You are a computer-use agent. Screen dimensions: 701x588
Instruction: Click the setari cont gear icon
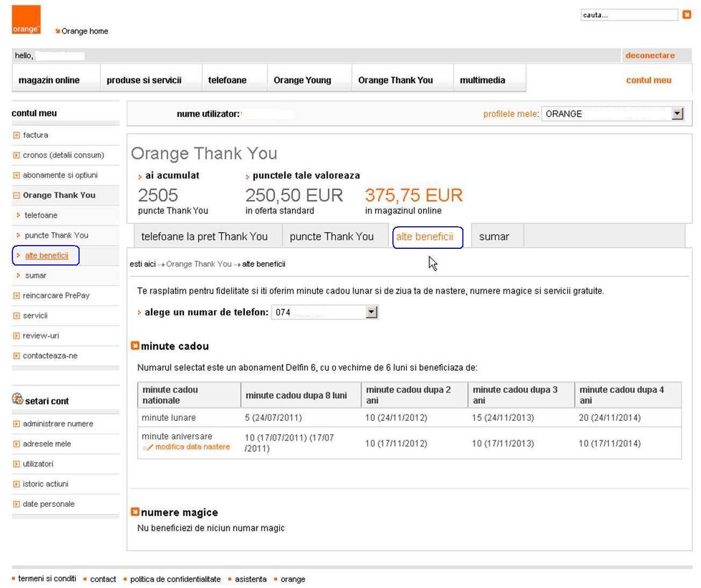pos(17,399)
